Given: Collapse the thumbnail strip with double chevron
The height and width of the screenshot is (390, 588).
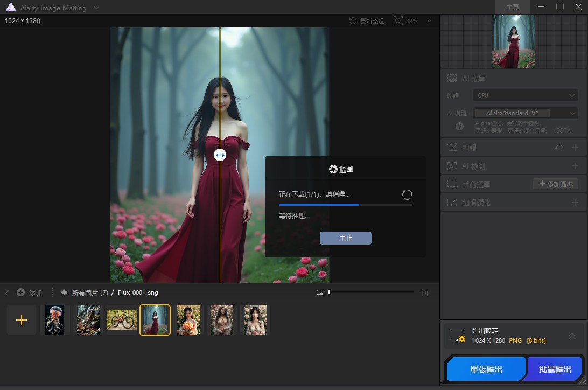Looking at the screenshot, I should pyautogui.click(x=7, y=292).
